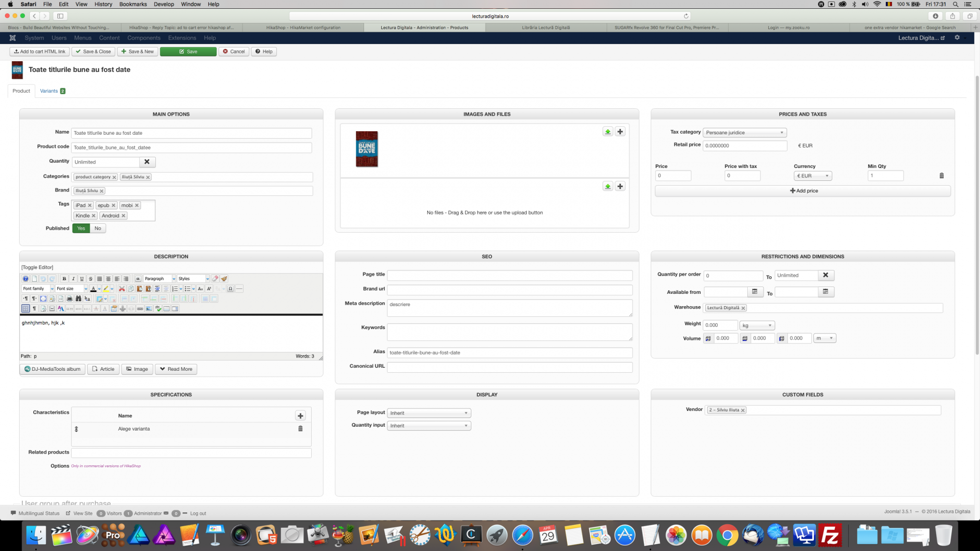Click the Italic formatting icon
Screen dimensions: 980x551
[x=73, y=279]
